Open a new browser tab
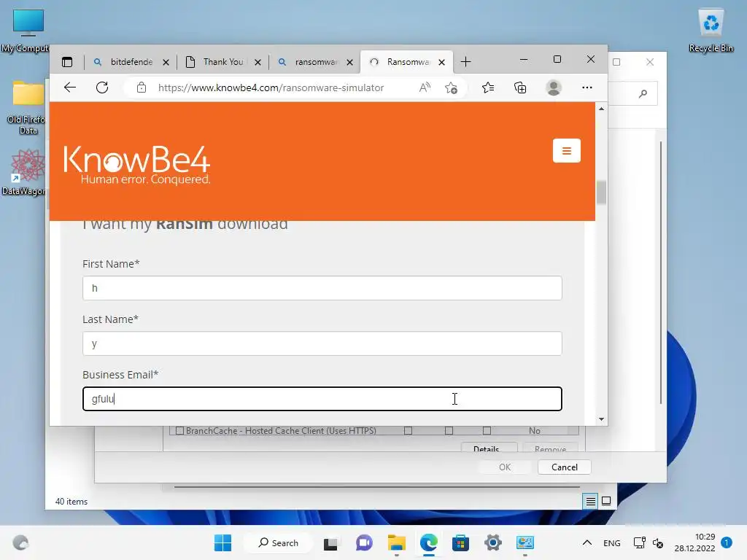 (466, 62)
